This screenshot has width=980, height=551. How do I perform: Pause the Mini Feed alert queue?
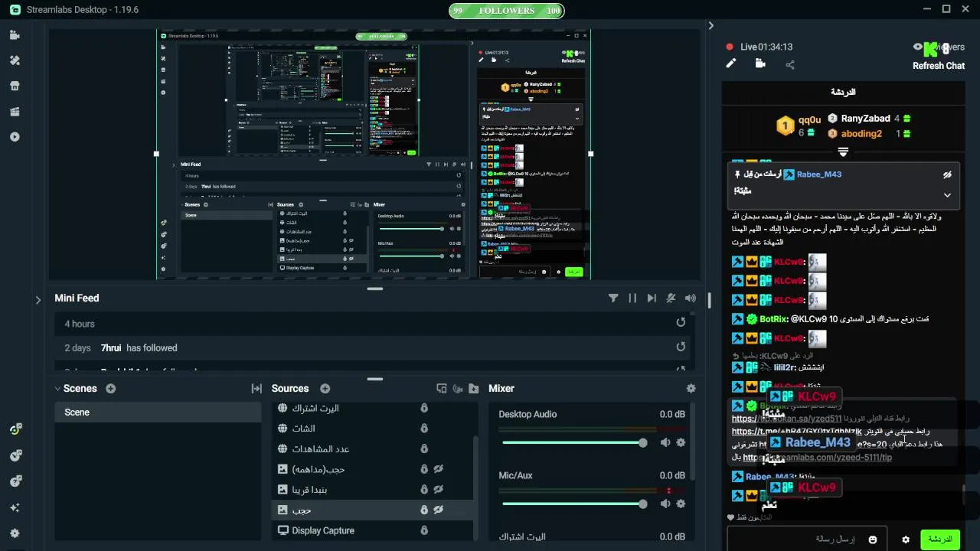click(x=632, y=298)
